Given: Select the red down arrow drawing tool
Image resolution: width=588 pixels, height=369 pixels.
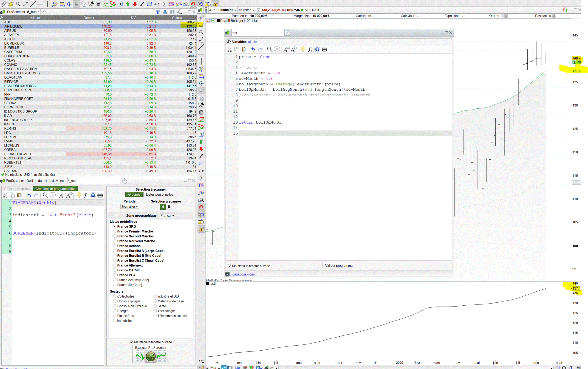Looking at the screenshot, I should pos(201,149).
